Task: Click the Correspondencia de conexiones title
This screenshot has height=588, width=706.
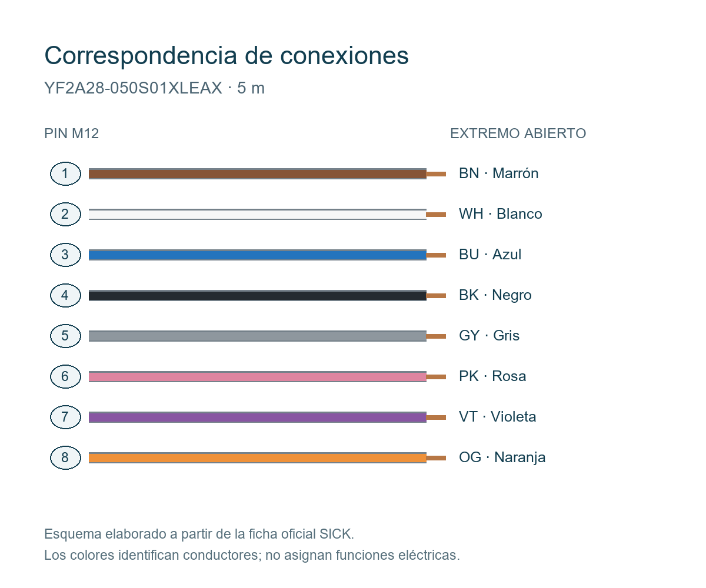Action: pos(227,56)
